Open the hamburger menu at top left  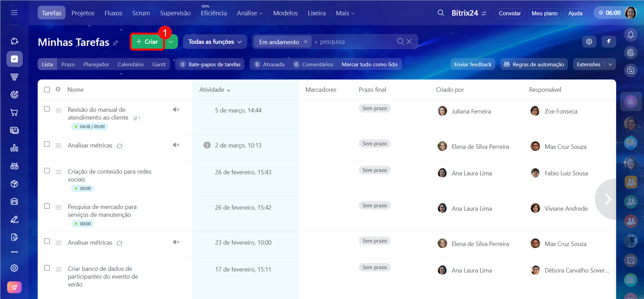(14, 13)
